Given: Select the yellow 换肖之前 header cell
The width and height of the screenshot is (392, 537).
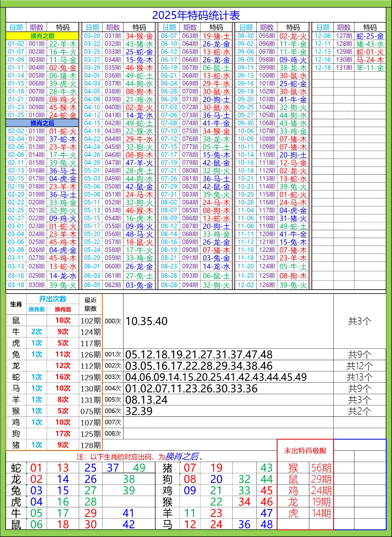Looking at the screenshot, I should [x=42, y=36].
